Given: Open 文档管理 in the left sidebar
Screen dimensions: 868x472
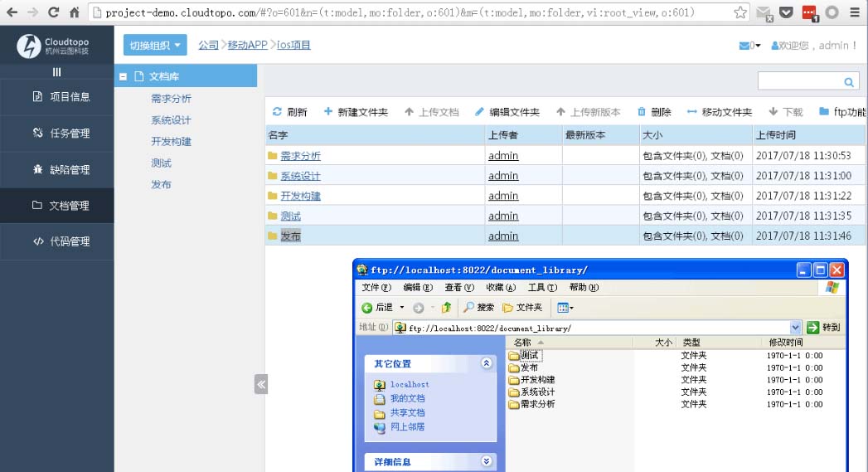Looking at the screenshot, I should 57,205.
